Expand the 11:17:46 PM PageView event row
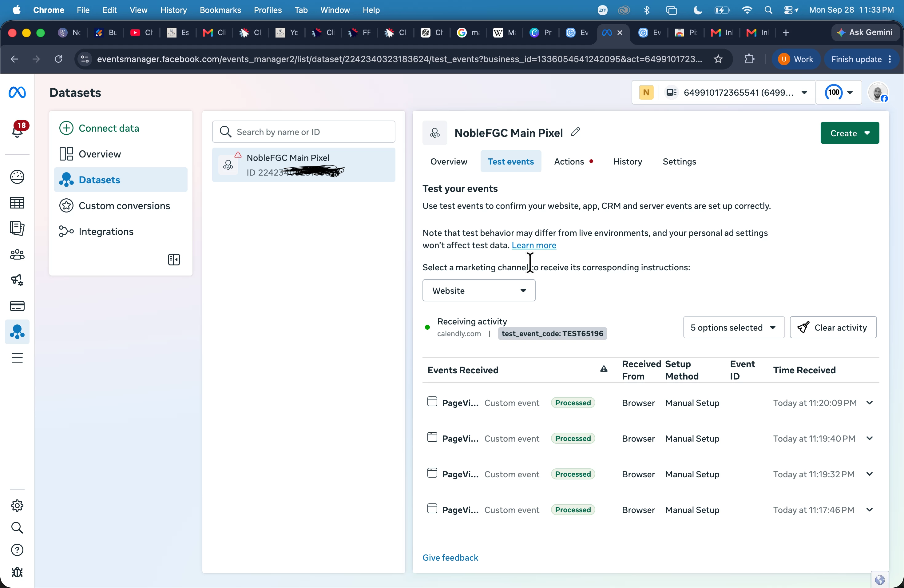Viewport: 904px width, 588px height. (870, 510)
